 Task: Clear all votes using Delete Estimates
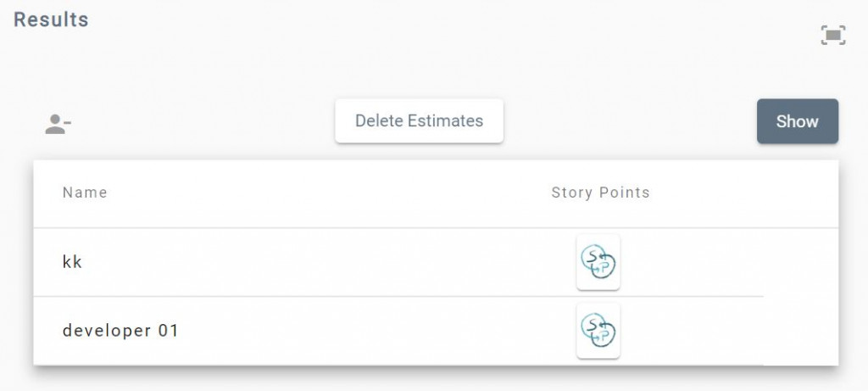419,121
